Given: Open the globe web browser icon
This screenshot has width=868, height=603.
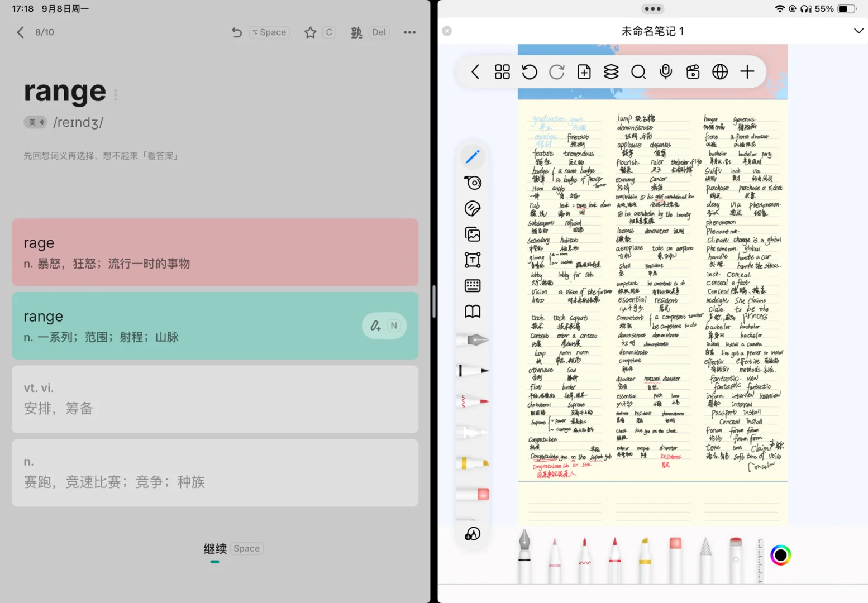Looking at the screenshot, I should click(720, 72).
